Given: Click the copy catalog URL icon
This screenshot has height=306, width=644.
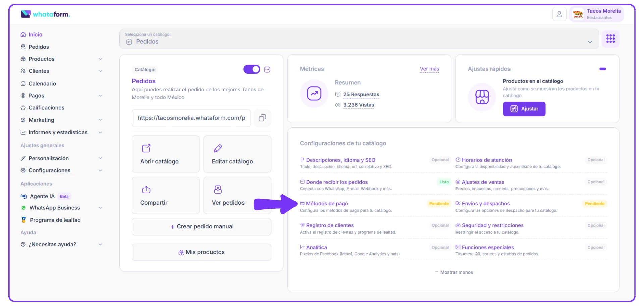Looking at the screenshot, I should click(262, 118).
